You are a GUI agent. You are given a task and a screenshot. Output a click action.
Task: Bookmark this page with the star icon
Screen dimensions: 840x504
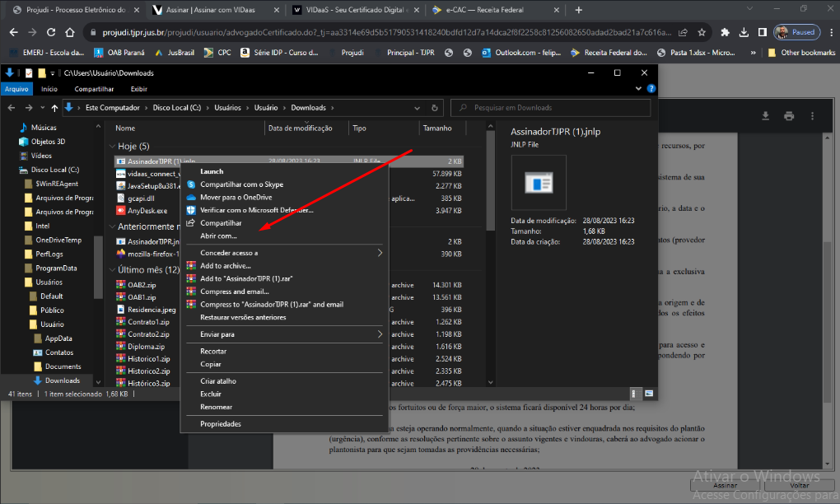pos(702,32)
